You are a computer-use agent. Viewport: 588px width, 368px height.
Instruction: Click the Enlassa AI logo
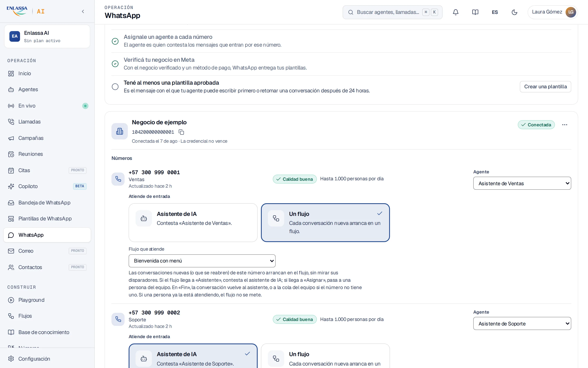point(26,11)
